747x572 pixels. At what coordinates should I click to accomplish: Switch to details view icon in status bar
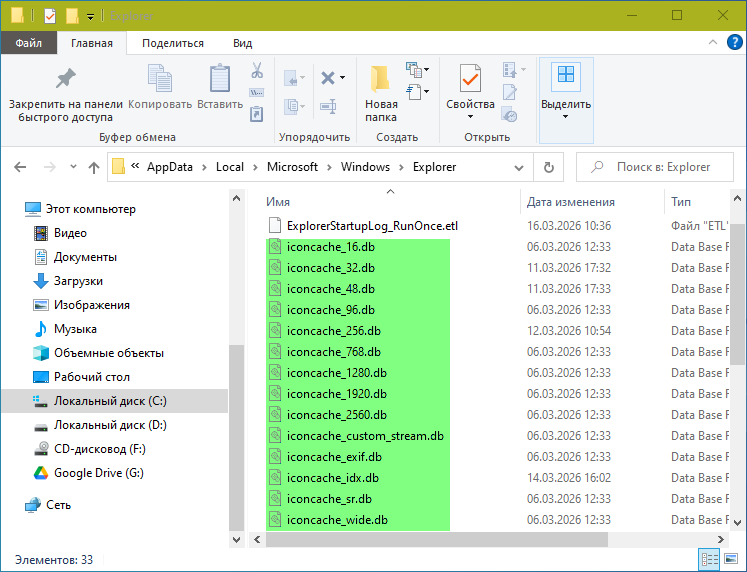[x=710, y=560]
